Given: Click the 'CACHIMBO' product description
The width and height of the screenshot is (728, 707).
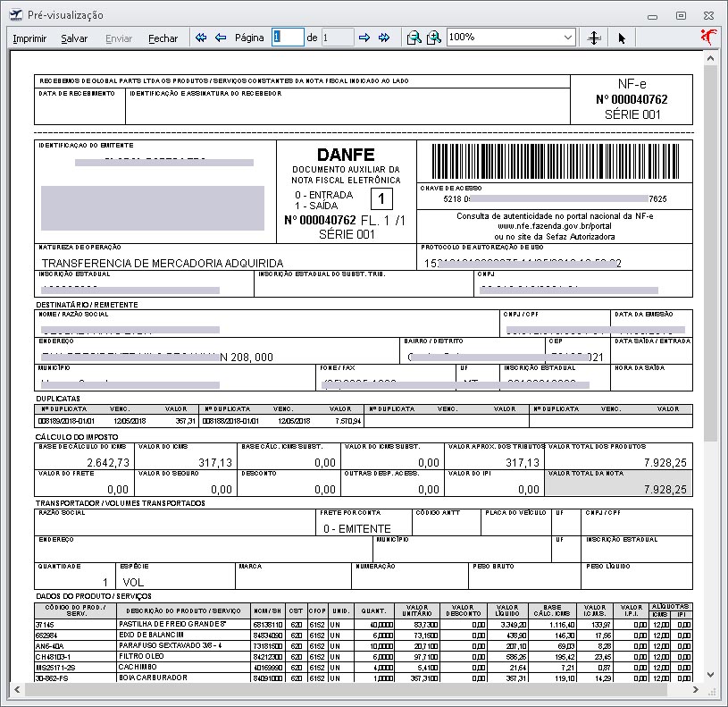Looking at the screenshot, I should pos(138,667).
